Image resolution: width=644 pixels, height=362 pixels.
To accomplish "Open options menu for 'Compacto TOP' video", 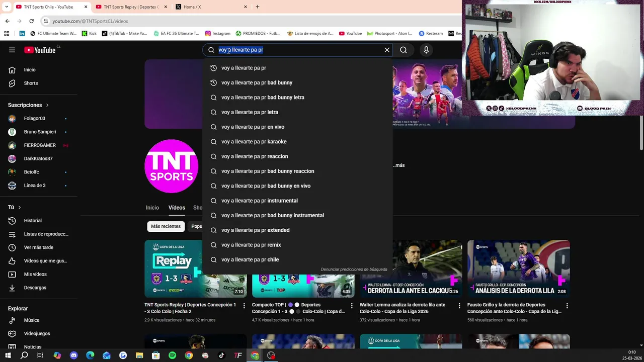I will point(352,305).
